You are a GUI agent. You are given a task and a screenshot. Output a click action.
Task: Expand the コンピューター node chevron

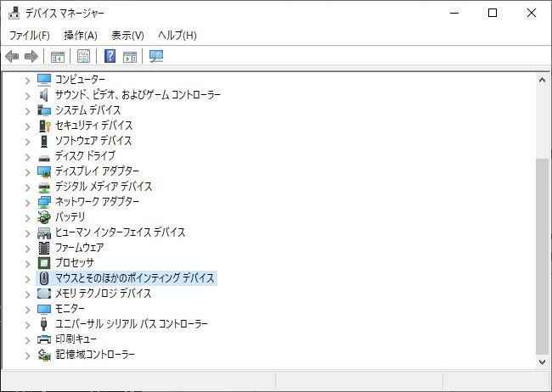point(27,81)
